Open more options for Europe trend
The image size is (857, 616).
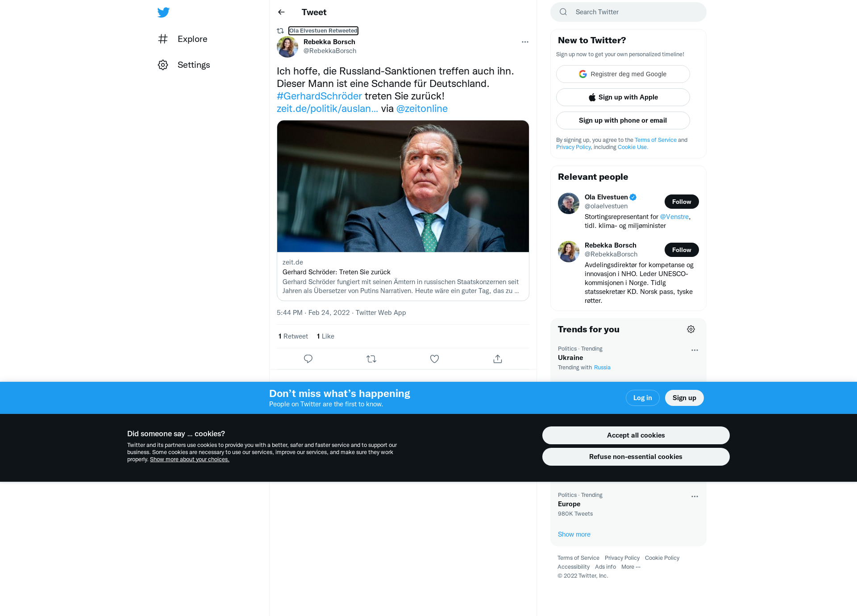[695, 496]
